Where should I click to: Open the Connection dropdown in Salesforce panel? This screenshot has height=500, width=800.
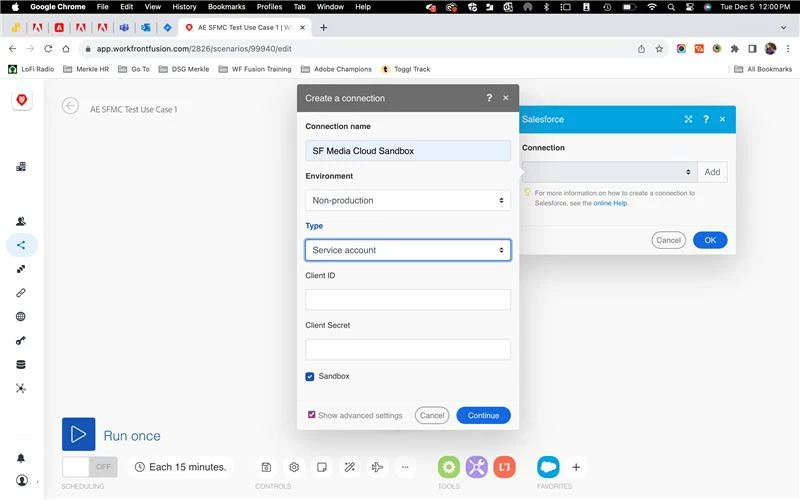click(x=609, y=172)
